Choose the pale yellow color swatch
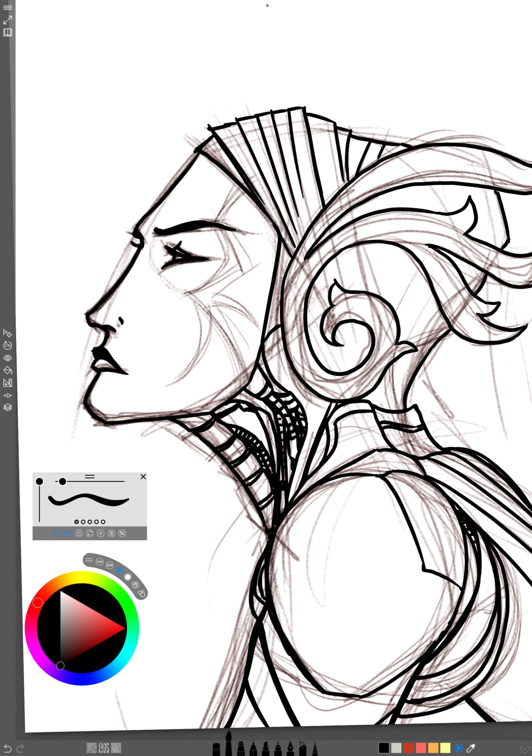This screenshot has width=532, height=756. coord(446,748)
